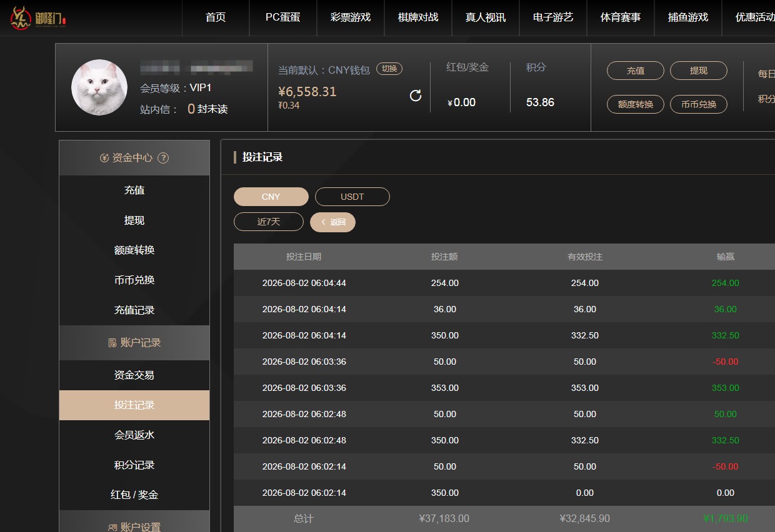
Task: Open 会员返水 in the sidebar
Action: pos(134,435)
